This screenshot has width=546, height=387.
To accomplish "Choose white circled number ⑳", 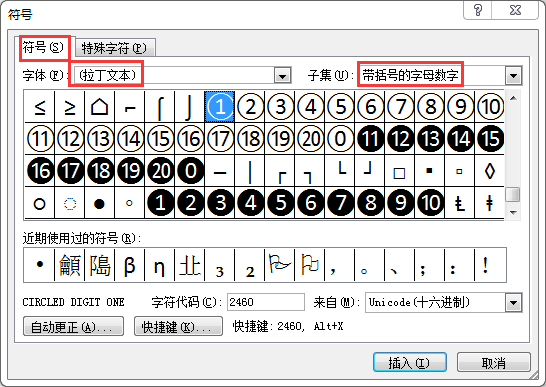I will click(310, 139).
